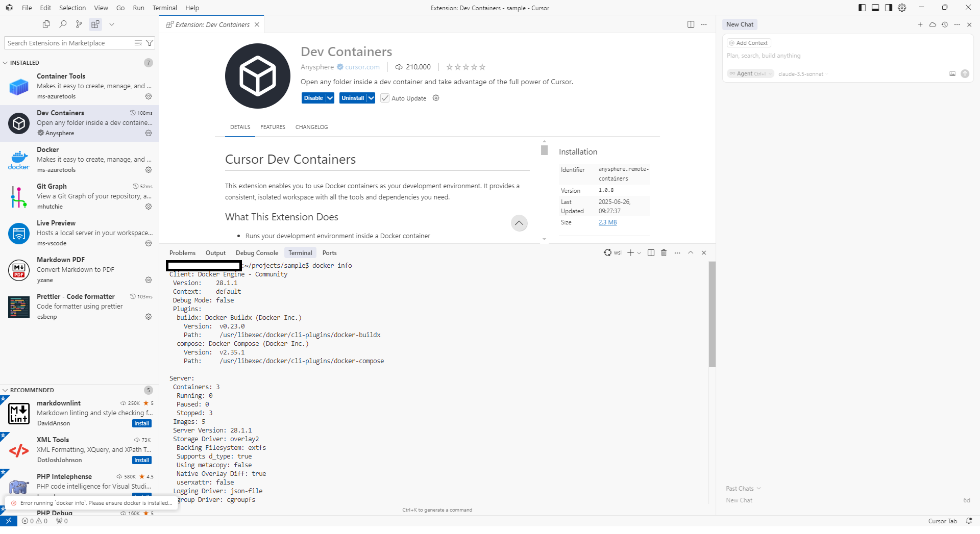Viewport: 980px width, 534px height.
Task: Toggle primary sidebar layout button
Action: click(x=862, y=8)
